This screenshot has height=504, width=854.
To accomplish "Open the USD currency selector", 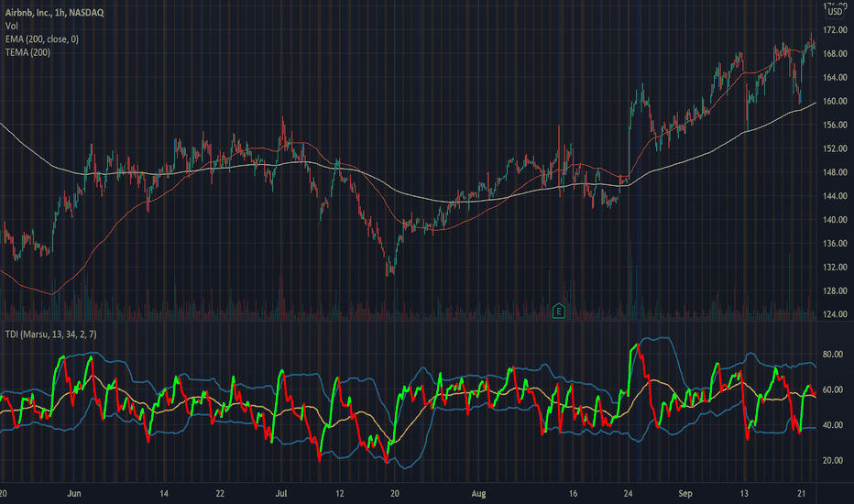I will pos(835,11).
